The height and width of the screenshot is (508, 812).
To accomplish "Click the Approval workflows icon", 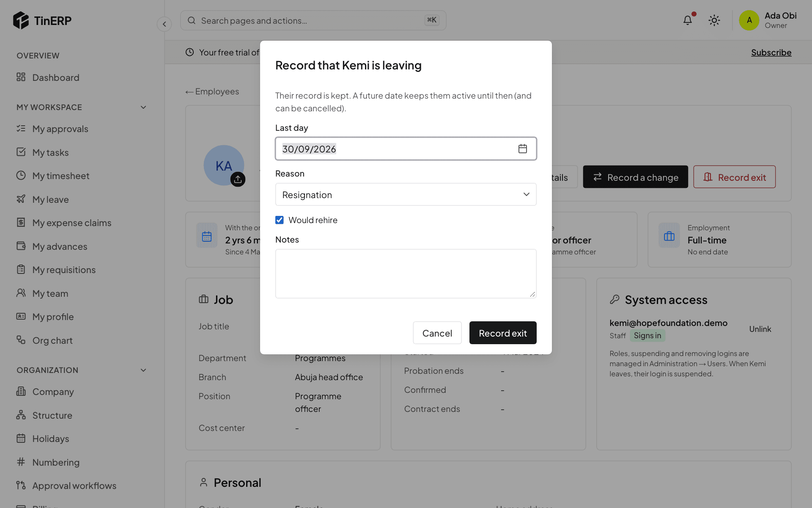I will tap(21, 485).
